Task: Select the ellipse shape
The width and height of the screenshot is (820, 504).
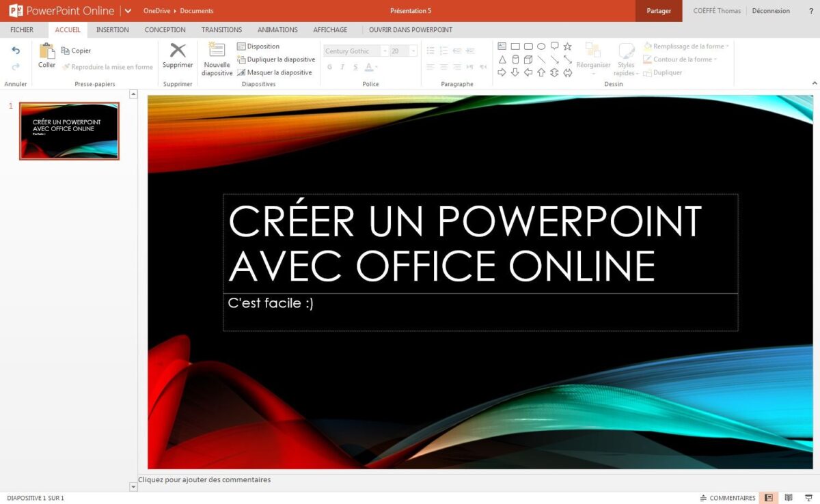Action: (541, 46)
